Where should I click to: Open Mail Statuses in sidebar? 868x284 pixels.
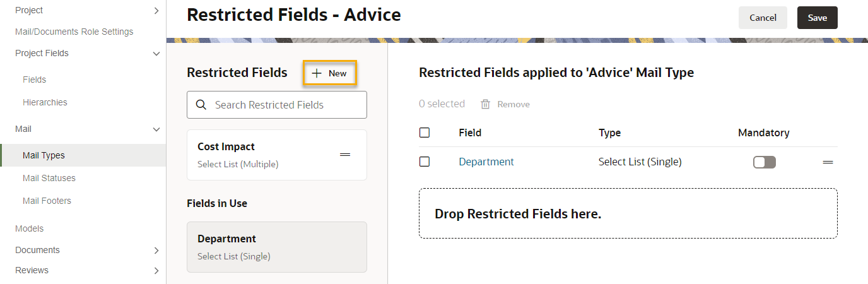[x=49, y=178]
